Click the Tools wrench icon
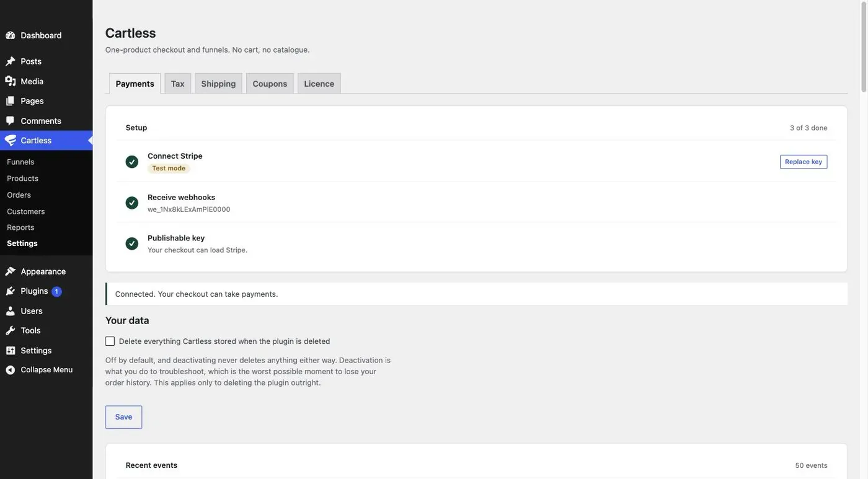This screenshot has width=868, height=479. (x=11, y=331)
